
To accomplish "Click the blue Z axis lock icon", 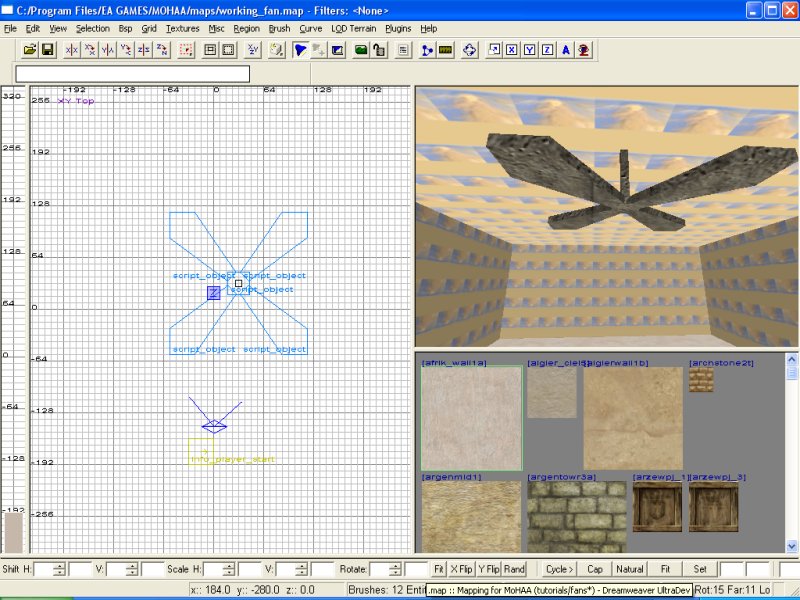I will (547, 49).
